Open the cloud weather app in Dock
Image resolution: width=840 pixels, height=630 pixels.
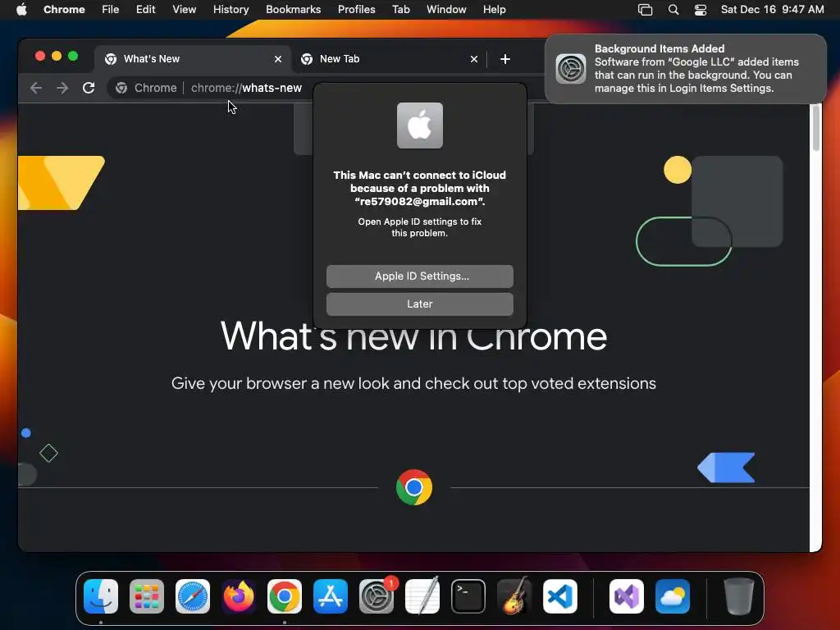click(673, 596)
